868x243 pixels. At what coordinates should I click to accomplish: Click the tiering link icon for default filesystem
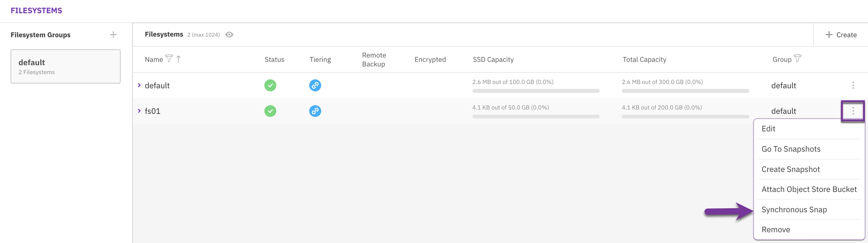(x=315, y=85)
